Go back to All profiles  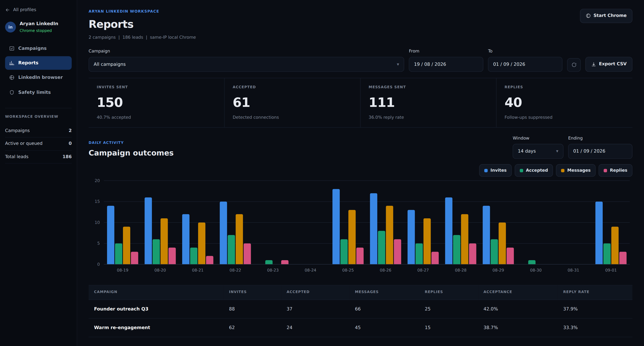[21, 10]
